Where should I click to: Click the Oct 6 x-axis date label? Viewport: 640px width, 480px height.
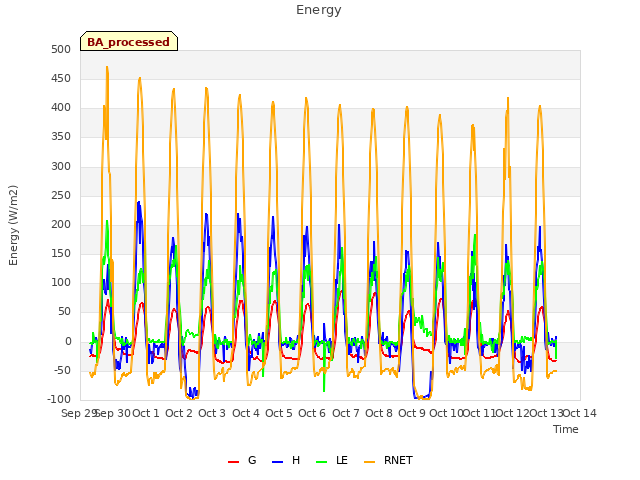pos(312,413)
